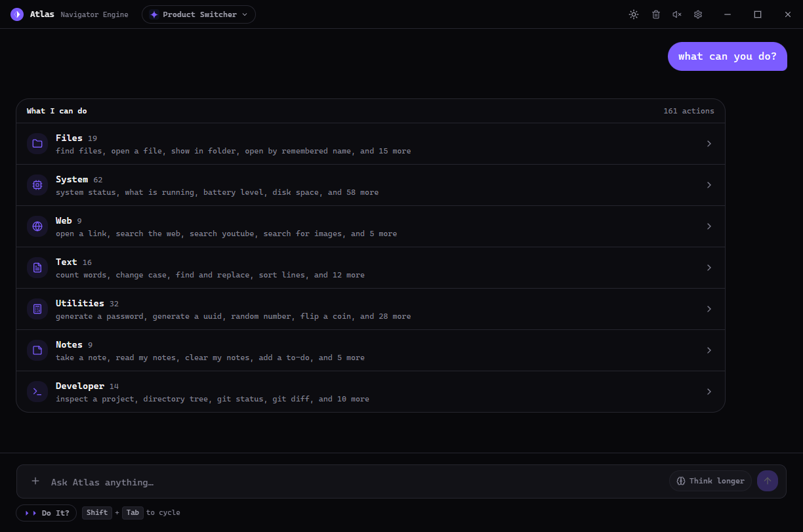Click the 'what can you do?' message bubble
Viewport: 803px width, 532px height.
[728, 56]
